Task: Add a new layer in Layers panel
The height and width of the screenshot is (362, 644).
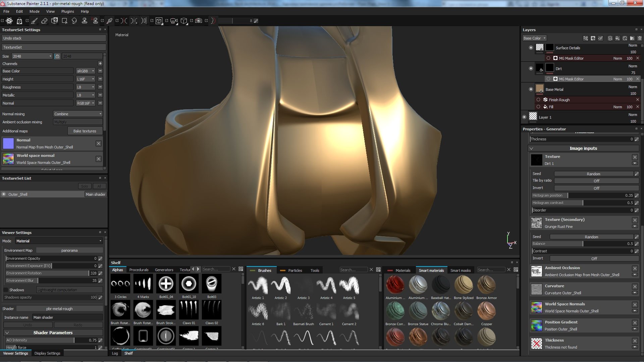Action: tap(610, 38)
